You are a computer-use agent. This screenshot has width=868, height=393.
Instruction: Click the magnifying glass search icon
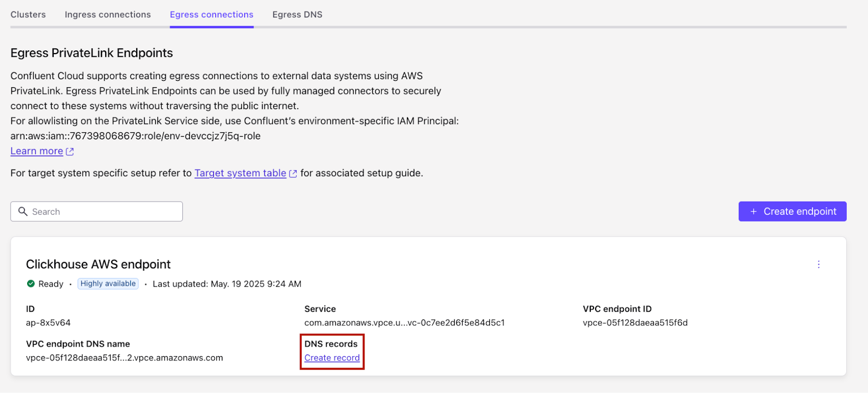23,211
